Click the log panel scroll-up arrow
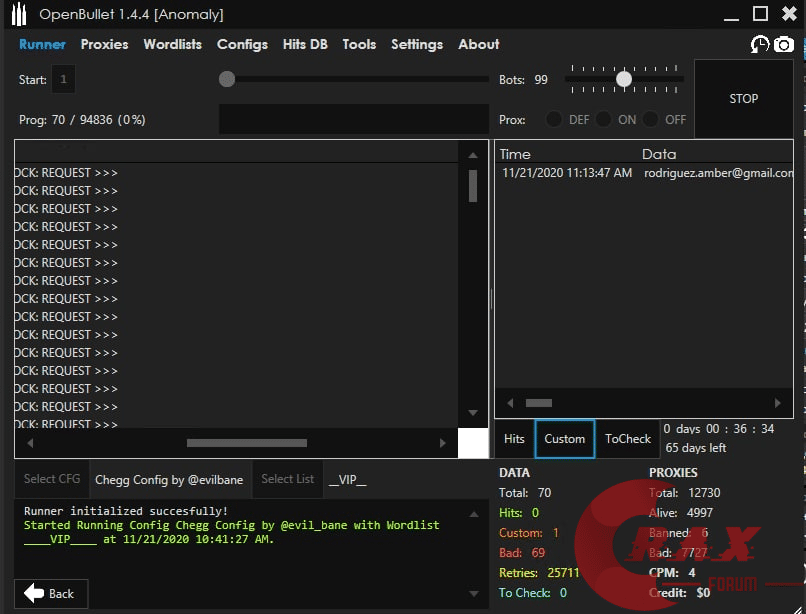Viewport: 806px width, 614px height. [x=473, y=153]
